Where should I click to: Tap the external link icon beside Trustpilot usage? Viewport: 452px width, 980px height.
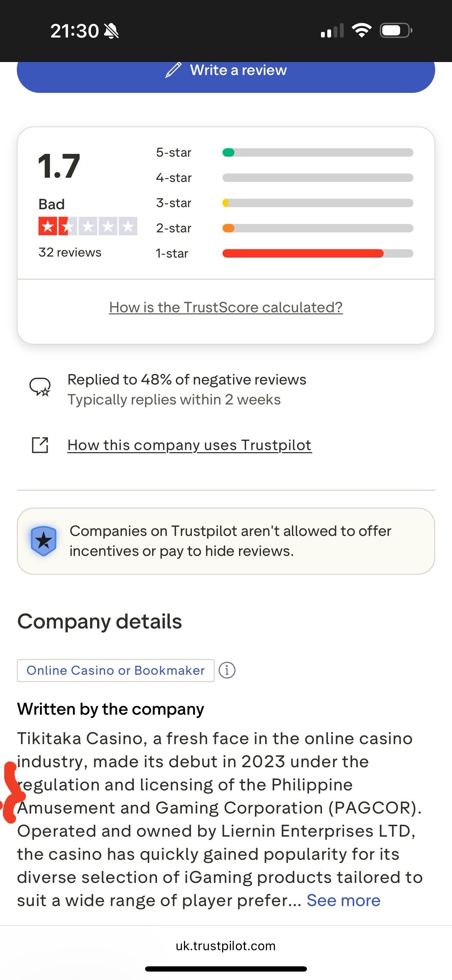[x=40, y=445]
